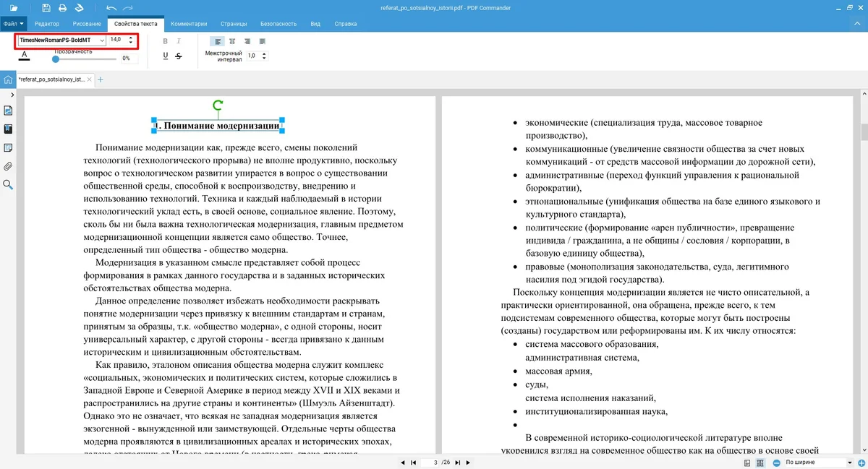868x469 pixels.
Task: Open the text color picker (A)
Action: click(x=24, y=54)
